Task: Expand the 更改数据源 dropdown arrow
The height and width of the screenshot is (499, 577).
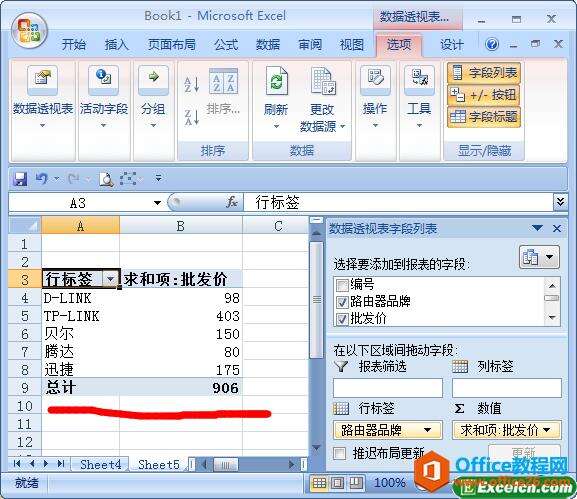Action: click(x=343, y=127)
